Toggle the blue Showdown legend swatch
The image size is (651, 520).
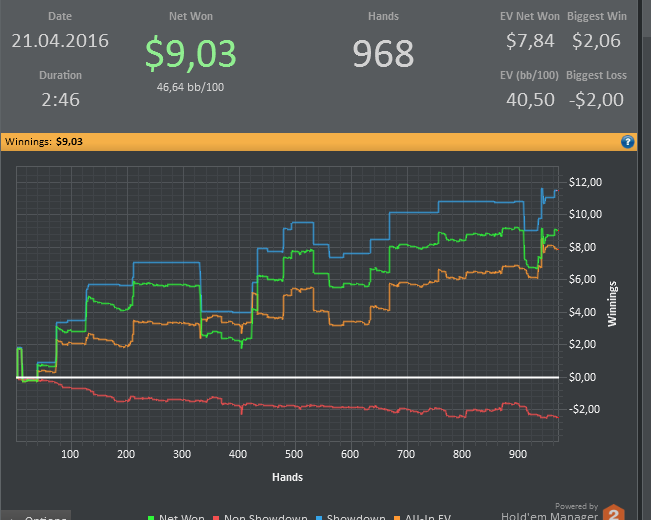319,518
